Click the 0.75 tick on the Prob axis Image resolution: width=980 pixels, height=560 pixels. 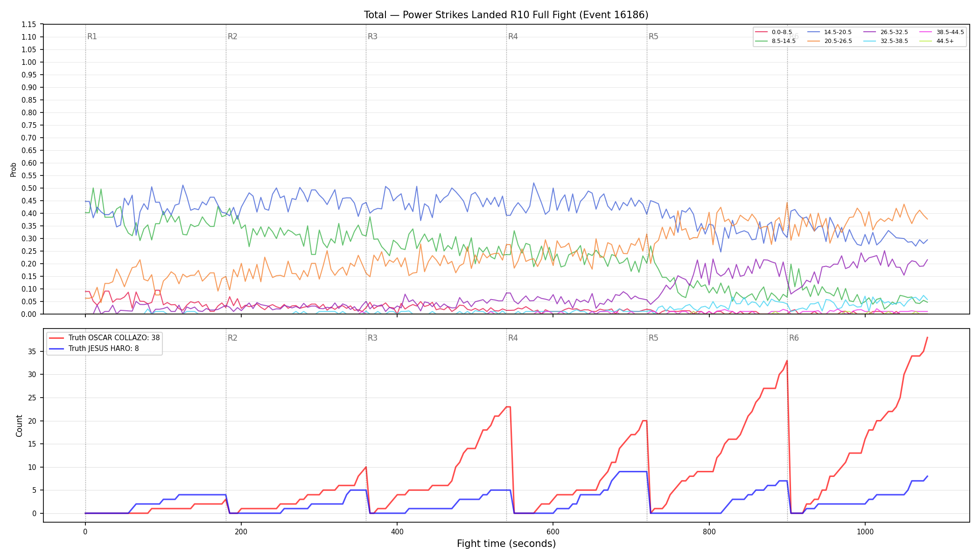pyautogui.click(x=29, y=125)
